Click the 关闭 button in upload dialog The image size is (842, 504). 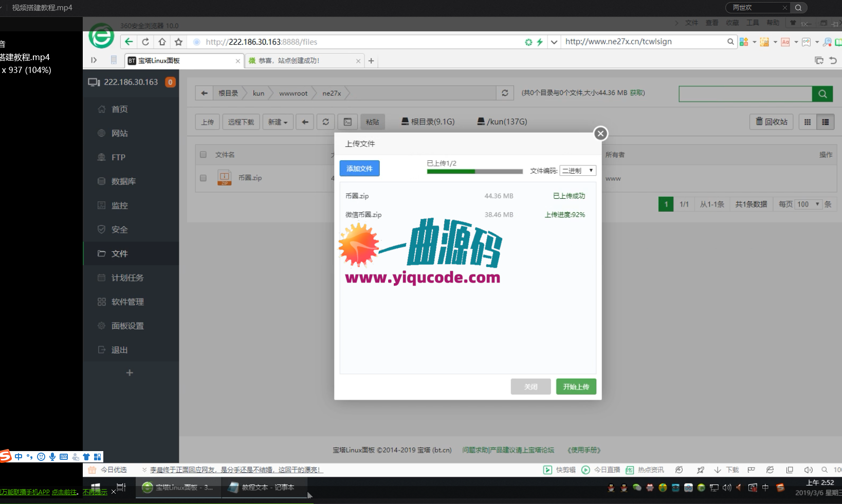tap(530, 387)
